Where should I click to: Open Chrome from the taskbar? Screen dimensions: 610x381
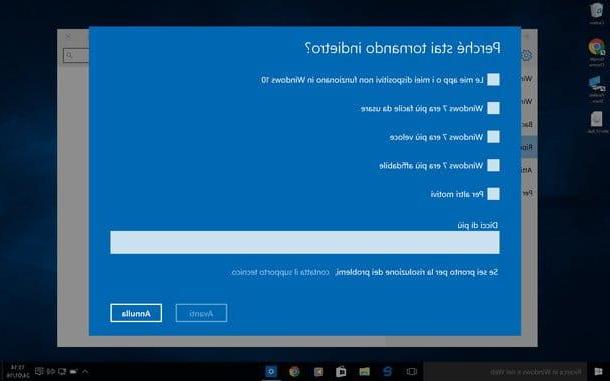point(294,372)
